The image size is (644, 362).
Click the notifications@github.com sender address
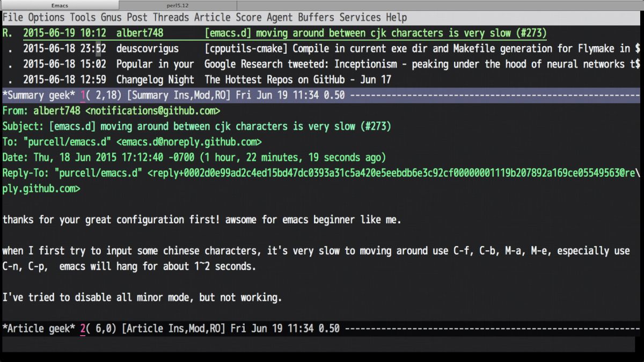tap(152, 111)
